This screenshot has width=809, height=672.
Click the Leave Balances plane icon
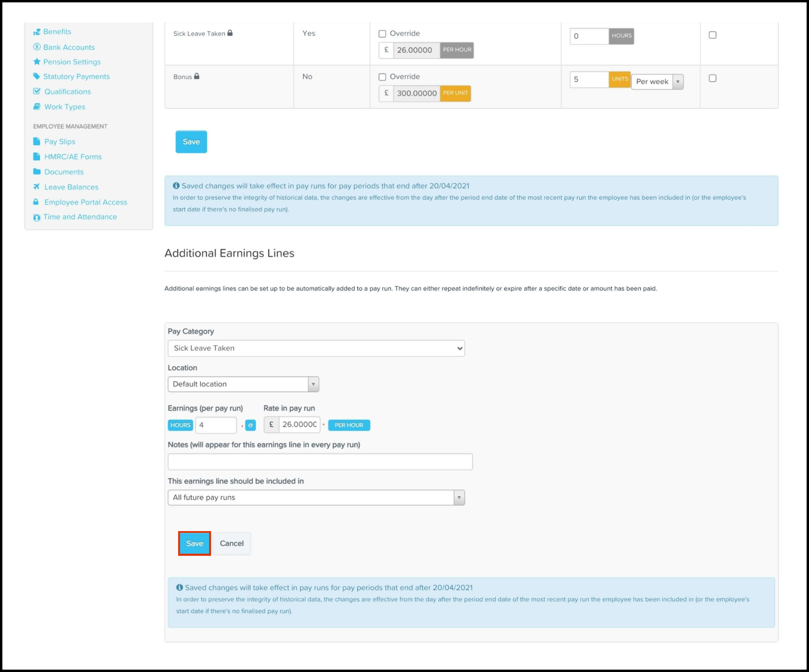point(37,187)
